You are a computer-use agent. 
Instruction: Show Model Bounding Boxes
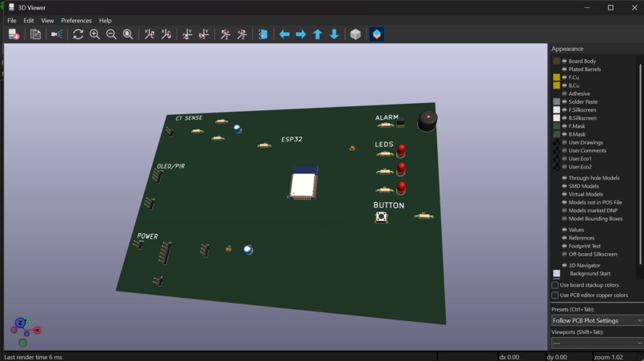coord(564,219)
